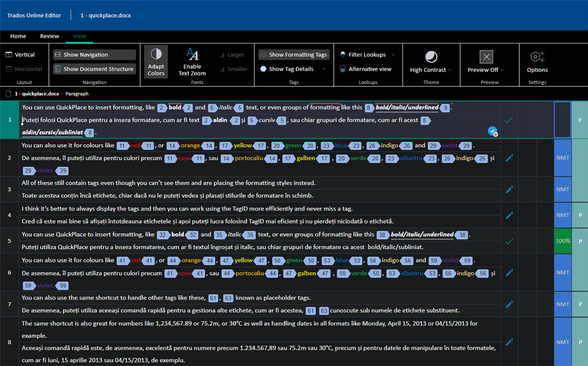
Task: Click the segment 1 target text starting 'Puteți folosi QuickPlace'
Action: point(261,126)
